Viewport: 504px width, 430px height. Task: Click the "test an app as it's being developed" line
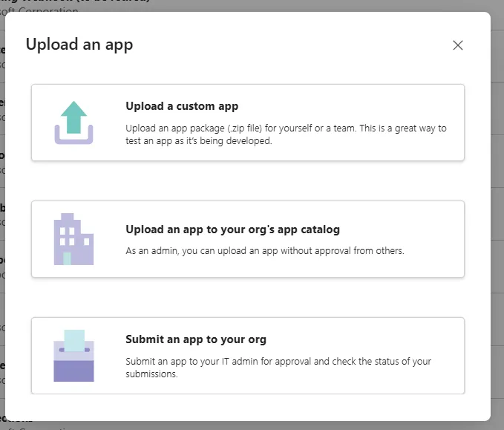pos(199,141)
